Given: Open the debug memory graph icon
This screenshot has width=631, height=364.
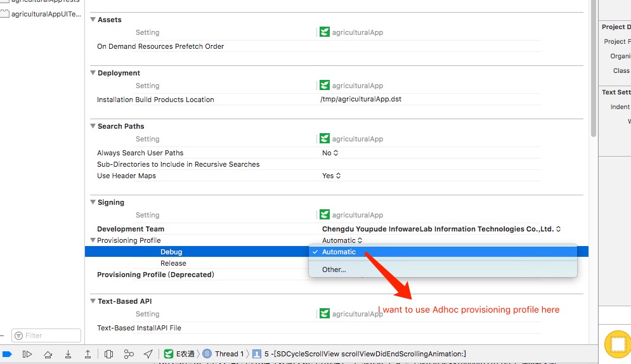Looking at the screenshot, I should pyautogui.click(x=129, y=354).
